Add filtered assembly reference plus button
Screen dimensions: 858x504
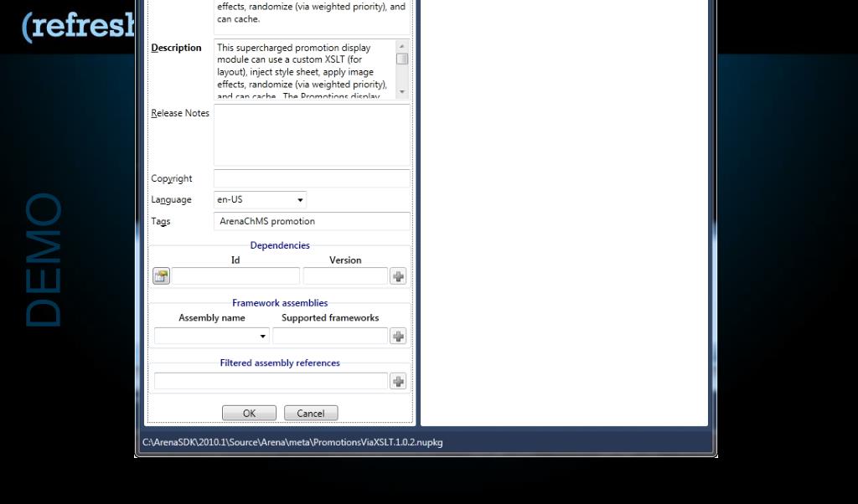[398, 381]
